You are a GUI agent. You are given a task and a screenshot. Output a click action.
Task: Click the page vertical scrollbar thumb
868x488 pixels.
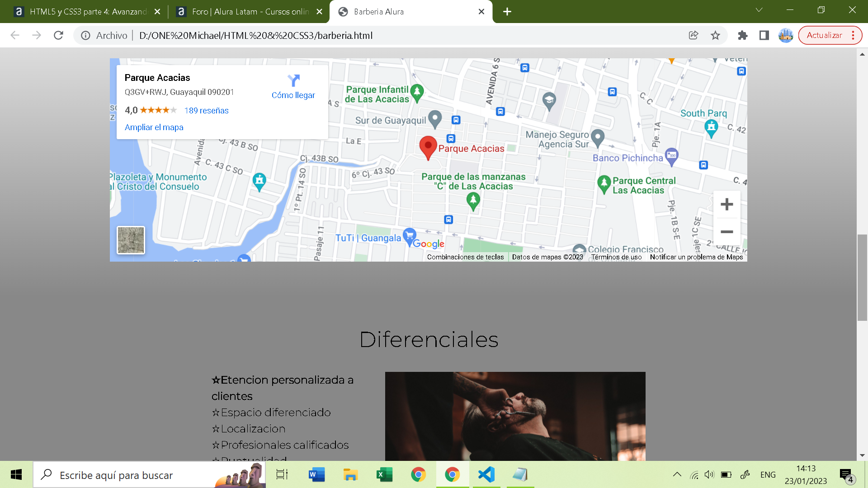[x=862, y=277]
